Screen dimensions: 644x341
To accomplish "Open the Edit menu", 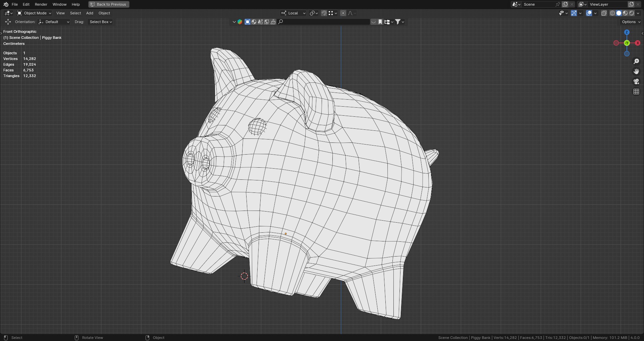I will (26, 4).
